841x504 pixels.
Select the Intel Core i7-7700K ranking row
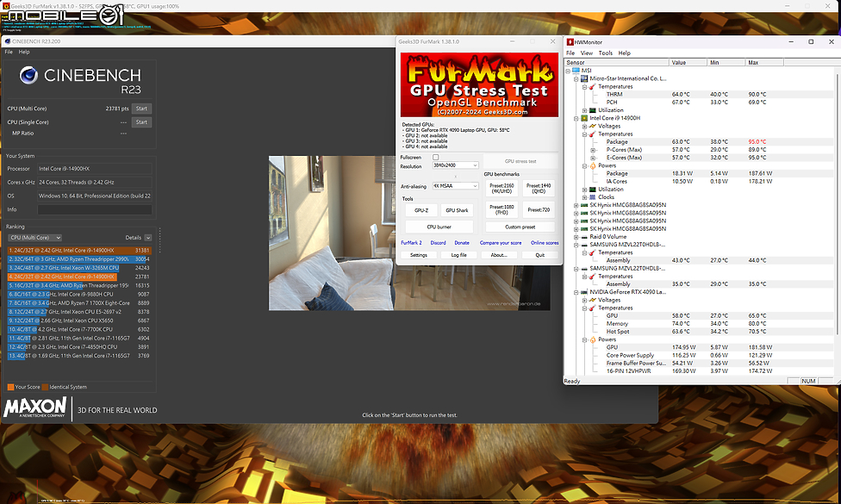[79, 329]
